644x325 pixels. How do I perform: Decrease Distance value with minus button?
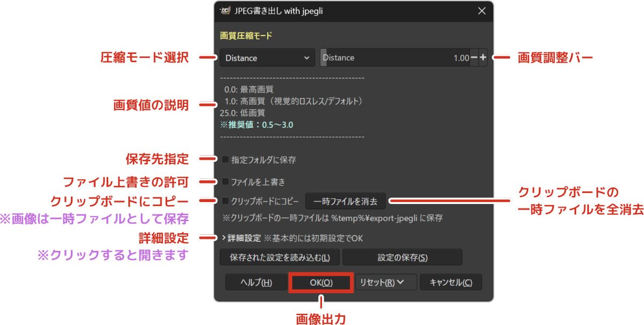point(474,57)
